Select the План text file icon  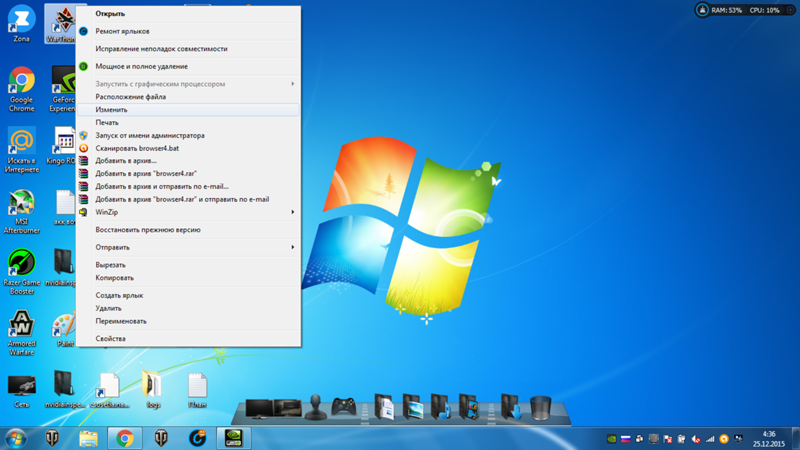coord(197,390)
